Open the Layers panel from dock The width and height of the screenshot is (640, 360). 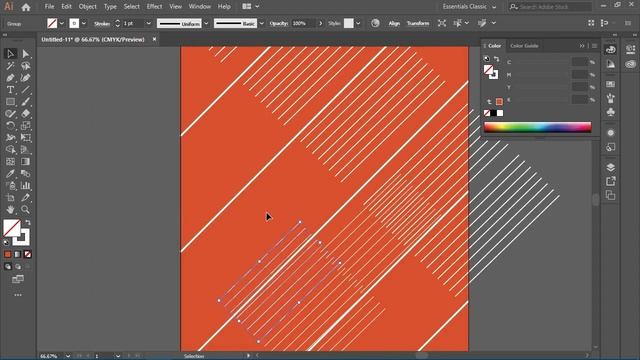click(x=611, y=167)
